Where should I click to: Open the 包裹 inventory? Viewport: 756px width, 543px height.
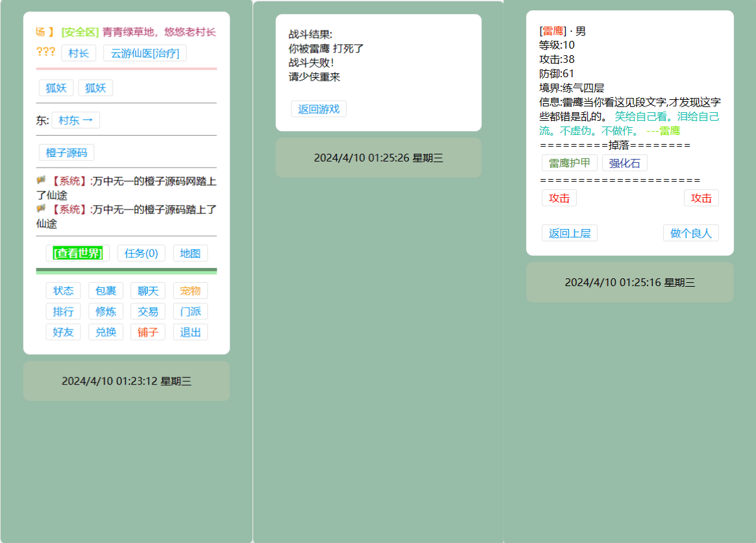click(x=106, y=291)
